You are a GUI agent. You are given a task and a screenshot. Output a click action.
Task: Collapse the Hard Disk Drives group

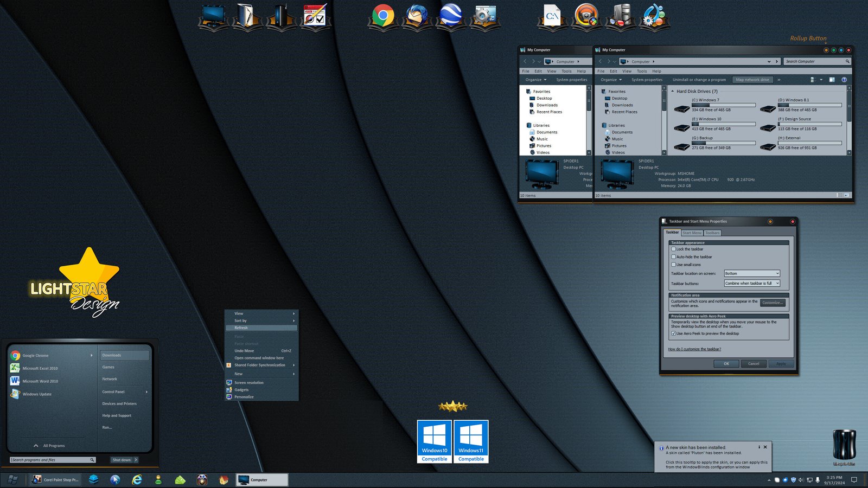point(673,91)
